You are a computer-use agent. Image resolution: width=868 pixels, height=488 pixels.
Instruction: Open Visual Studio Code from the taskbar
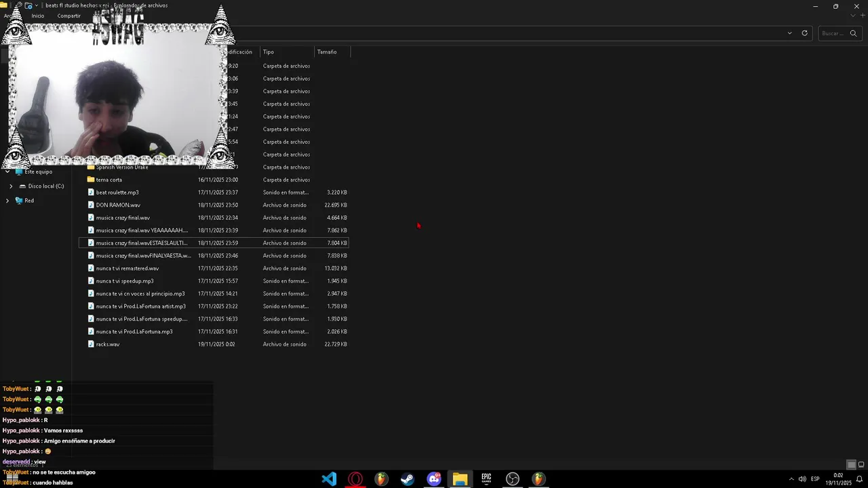(329, 479)
